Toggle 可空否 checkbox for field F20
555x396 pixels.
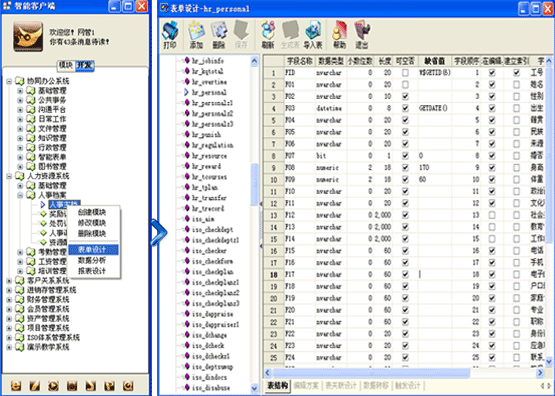coord(405,310)
